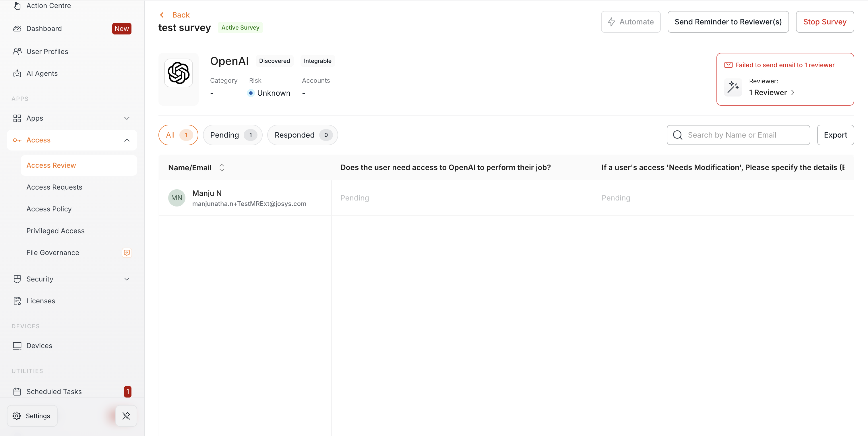Click the Scheduled Tasks calendar icon
868x436 pixels.
17,391
